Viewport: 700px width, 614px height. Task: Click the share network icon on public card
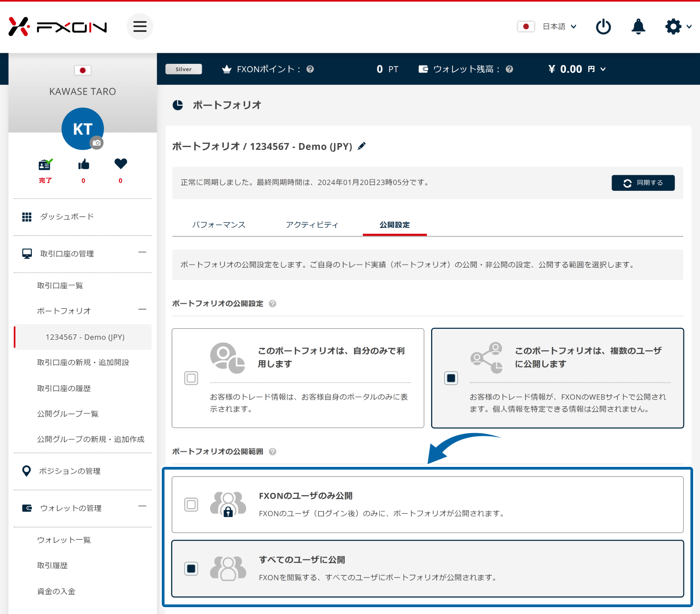pyautogui.click(x=487, y=358)
